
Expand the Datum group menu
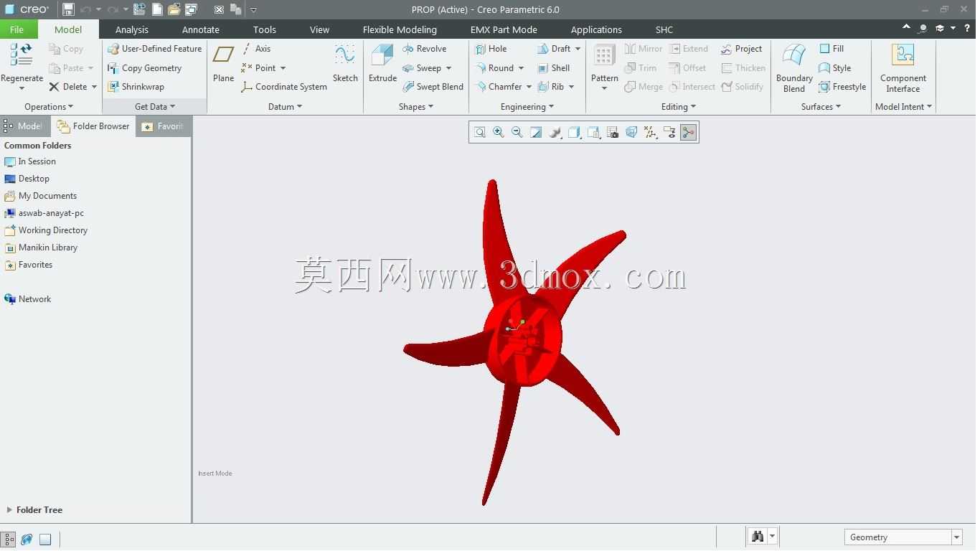click(285, 107)
